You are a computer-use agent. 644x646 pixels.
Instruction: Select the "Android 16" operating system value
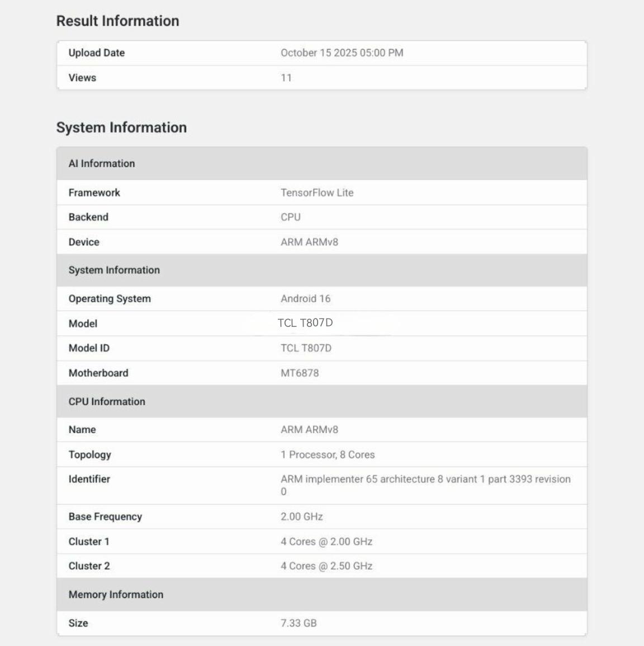click(x=305, y=299)
